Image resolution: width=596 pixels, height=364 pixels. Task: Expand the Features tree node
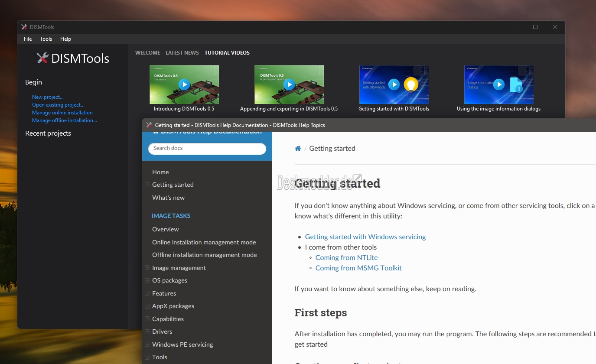147,293
